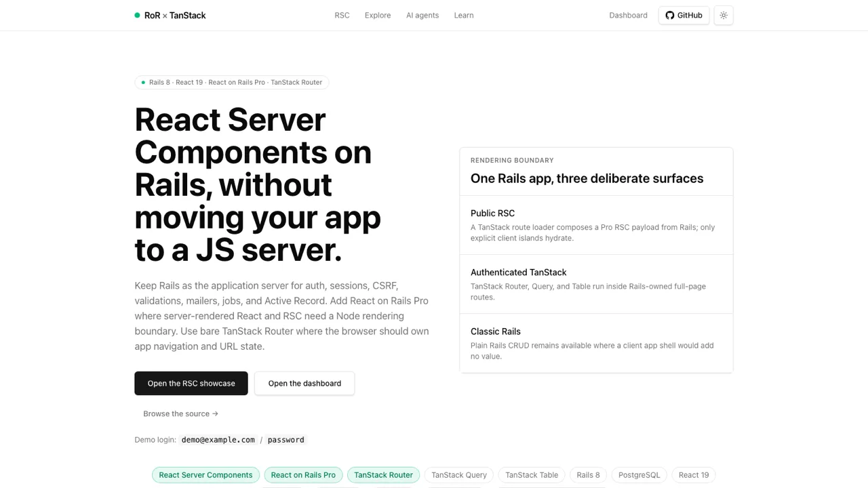Follow the Browse the source link
868x488 pixels.
point(181,413)
